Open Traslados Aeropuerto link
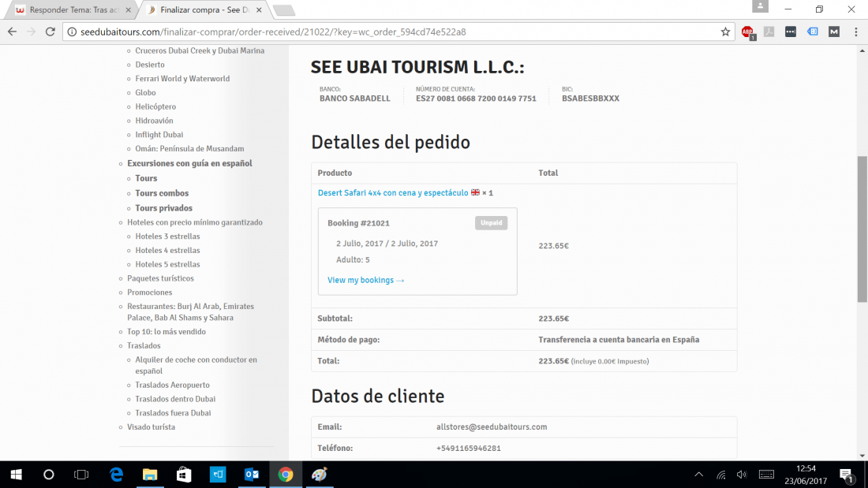The image size is (868, 488). [x=173, y=385]
